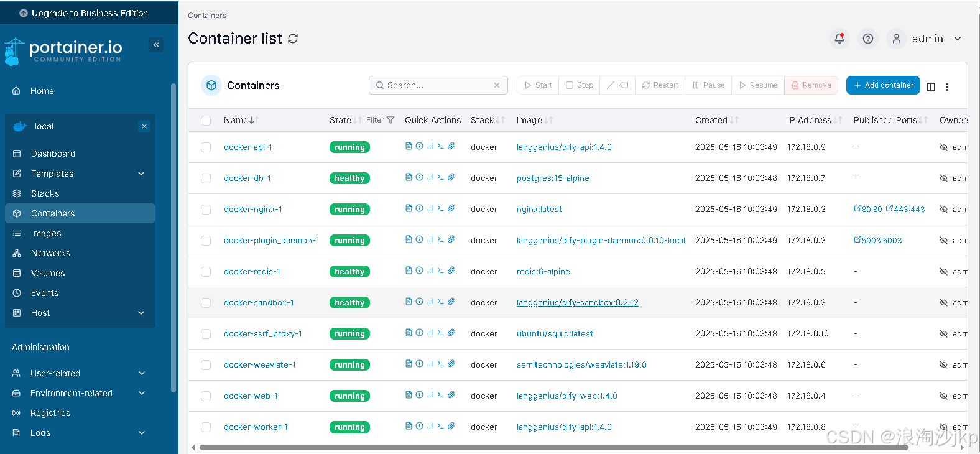Attach console icon for docker-redis-1
This screenshot has height=454, width=980.
(451, 271)
